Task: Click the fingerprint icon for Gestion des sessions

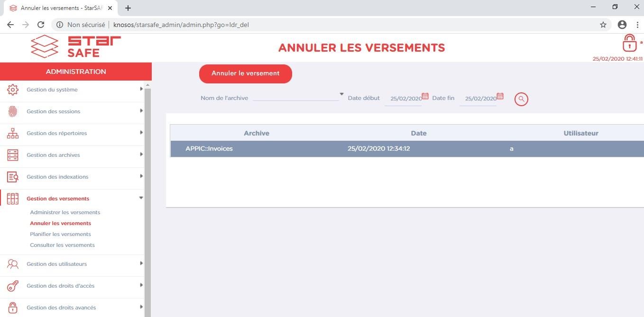Action: click(x=13, y=111)
